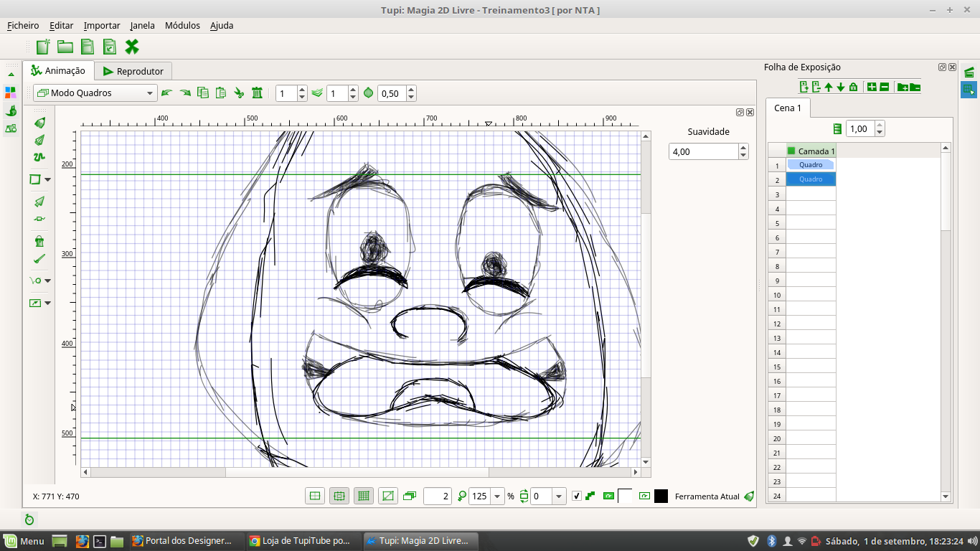This screenshot has height=551, width=980.
Task: Click the Camada 1 layer header
Action: coord(811,151)
